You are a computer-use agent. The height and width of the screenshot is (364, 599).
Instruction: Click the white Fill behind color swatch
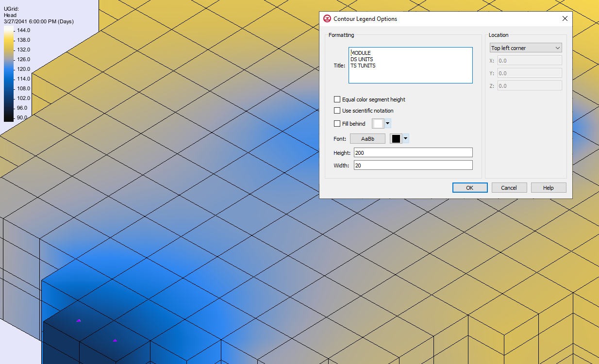tap(378, 124)
